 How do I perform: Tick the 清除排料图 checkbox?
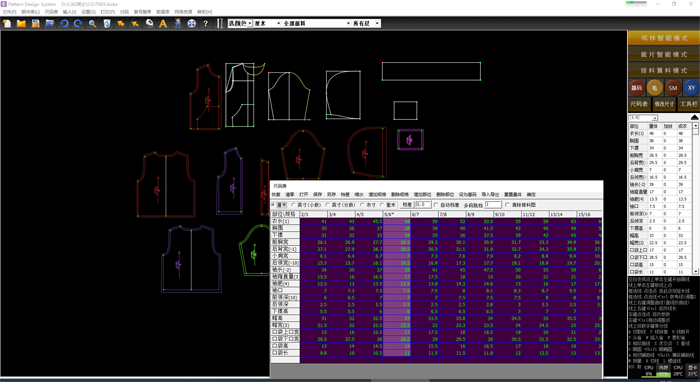click(x=507, y=205)
